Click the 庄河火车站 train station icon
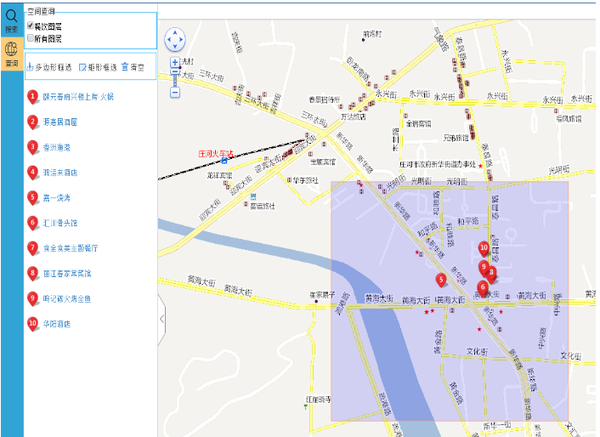Screen dimensions: 600x437 pos(224,161)
